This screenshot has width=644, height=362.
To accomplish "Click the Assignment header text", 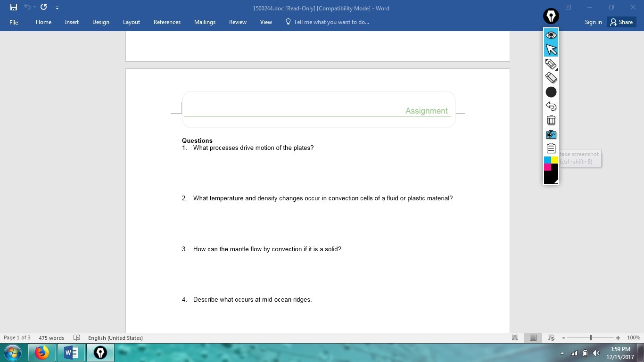I will click(x=426, y=111).
